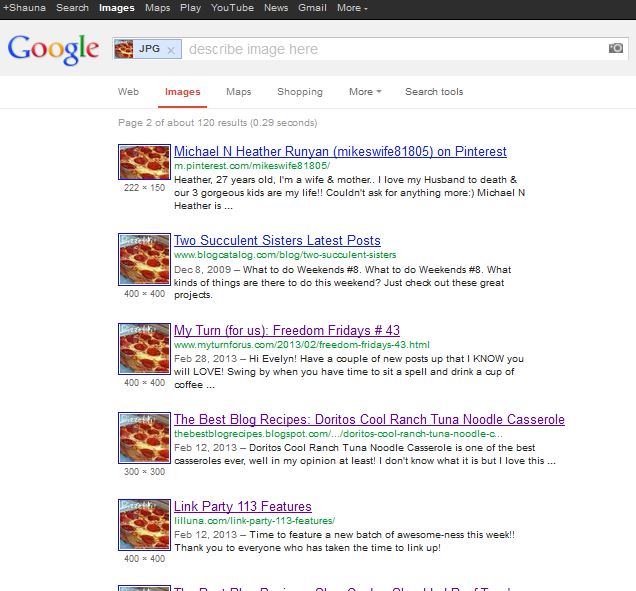Click the 222 × 150 size label

pyautogui.click(x=144, y=188)
